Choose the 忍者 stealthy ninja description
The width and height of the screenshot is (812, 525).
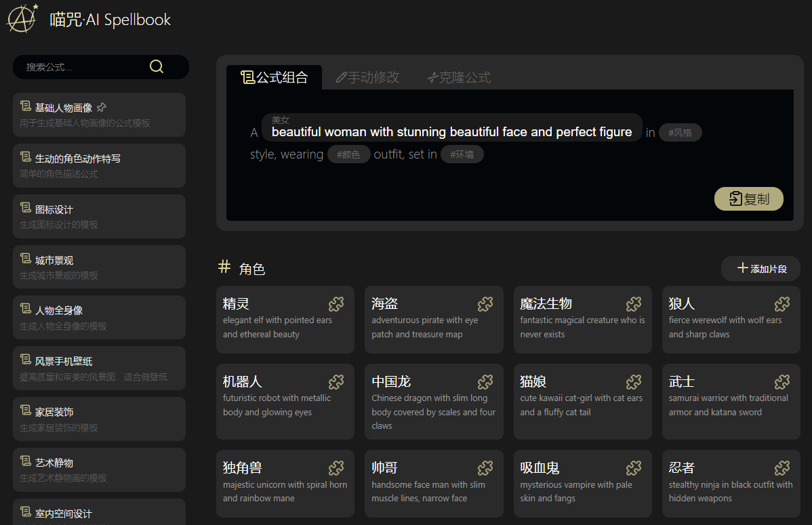pos(730,491)
